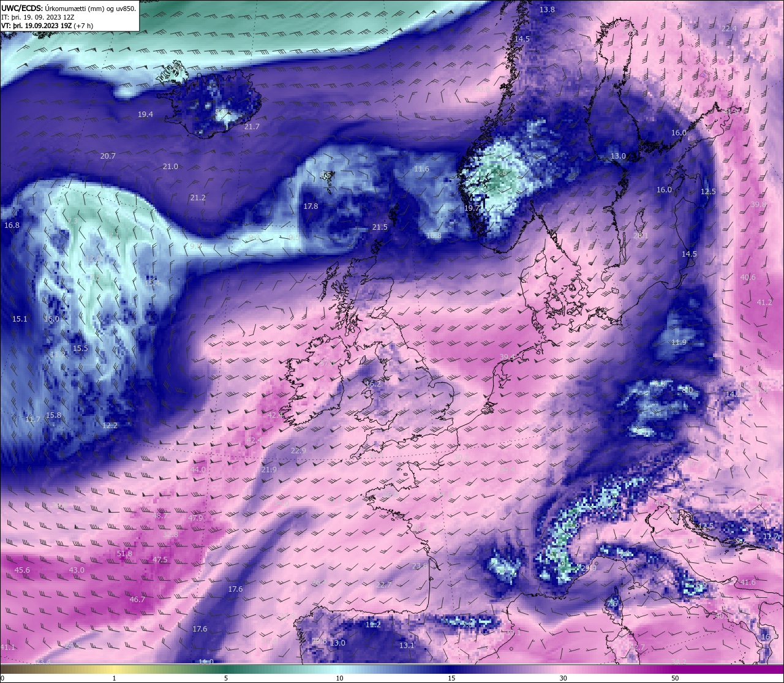Click the color scale label '10'
784x683 pixels.
click(339, 678)
